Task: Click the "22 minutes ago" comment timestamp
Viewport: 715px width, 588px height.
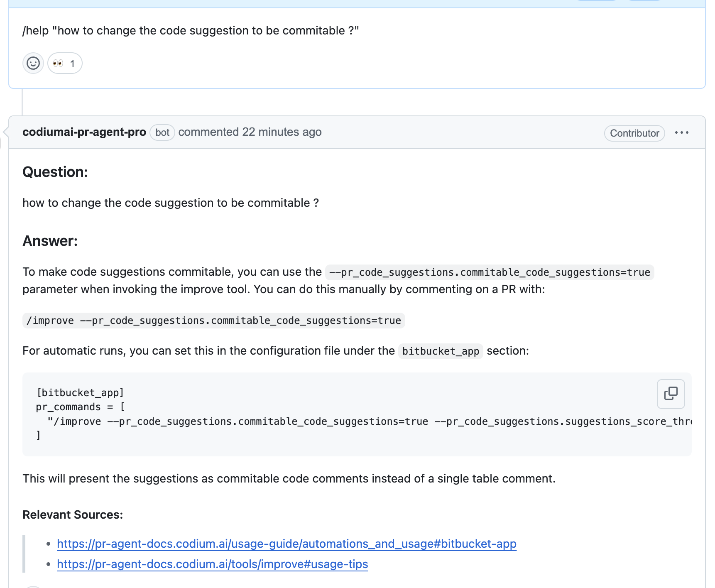Action: click(x=282, y=132)
